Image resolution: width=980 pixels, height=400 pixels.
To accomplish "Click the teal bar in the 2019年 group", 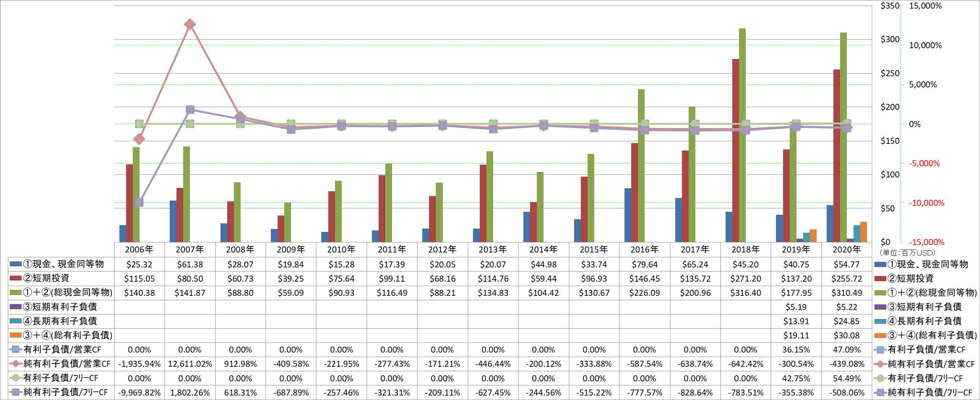I will [807, 237].
